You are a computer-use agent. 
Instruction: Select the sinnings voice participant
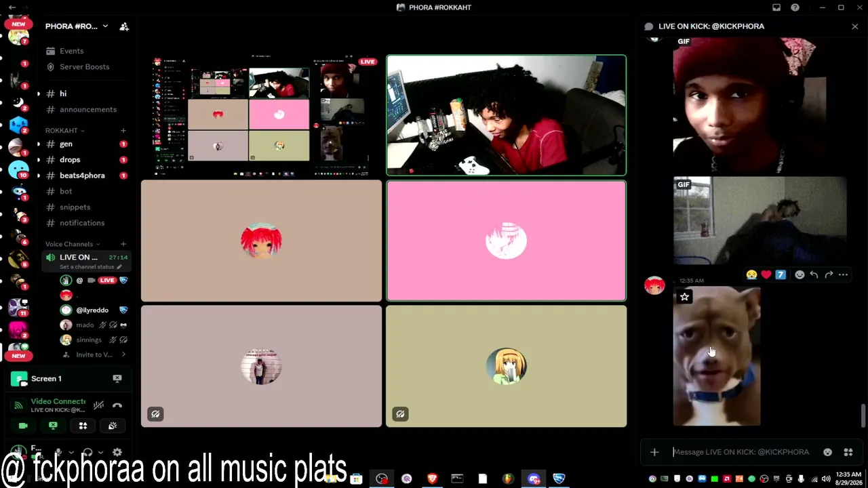[x=94, y=340]
